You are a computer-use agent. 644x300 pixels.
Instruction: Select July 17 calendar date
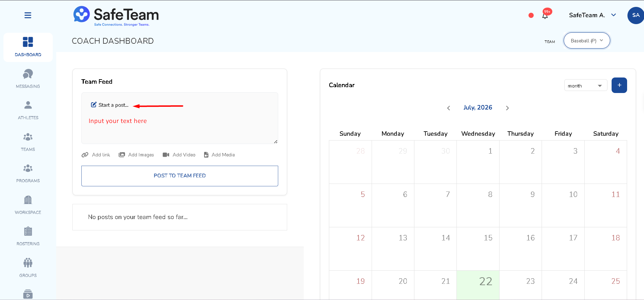(x=563, y=249)
